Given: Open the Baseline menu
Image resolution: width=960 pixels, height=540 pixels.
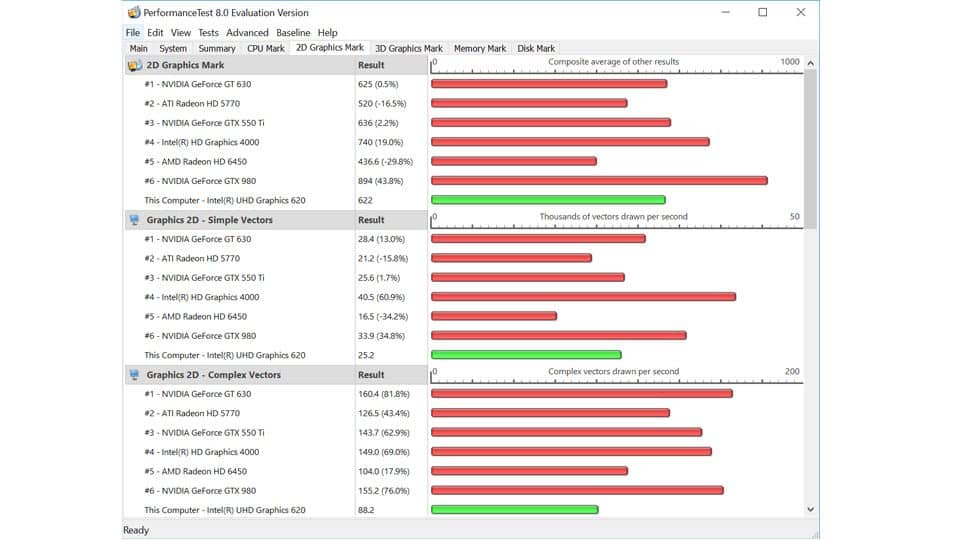Looking at the screenshot, I should (x=293, y=32).
